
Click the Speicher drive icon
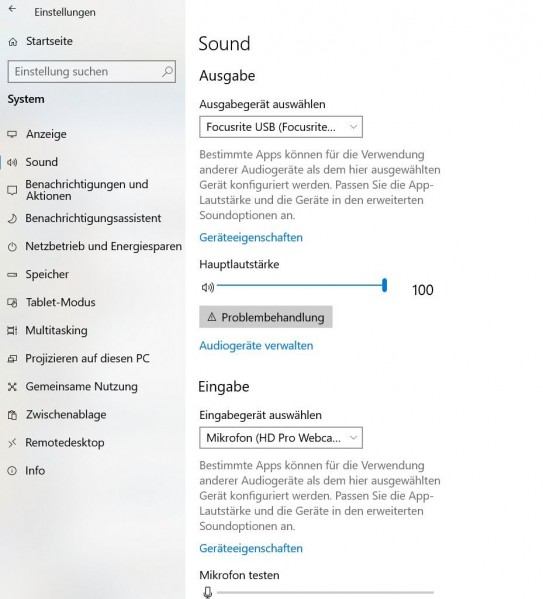click(12, 274)
